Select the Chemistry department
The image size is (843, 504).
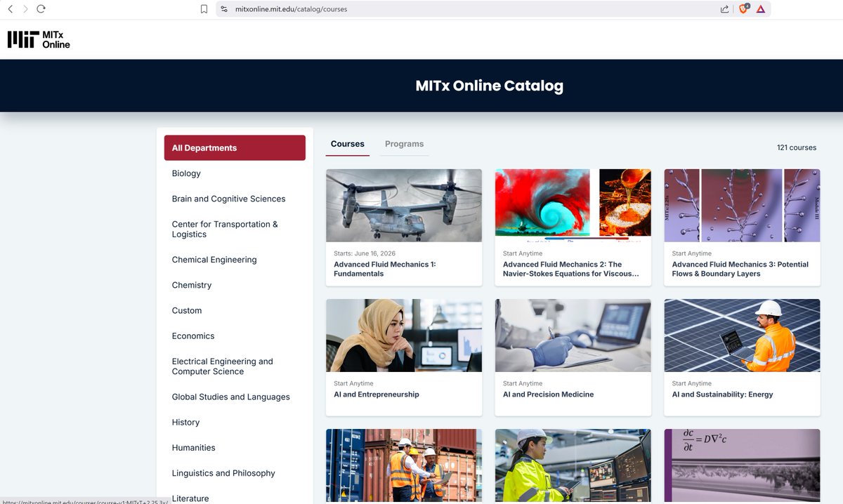coord(192,285)
